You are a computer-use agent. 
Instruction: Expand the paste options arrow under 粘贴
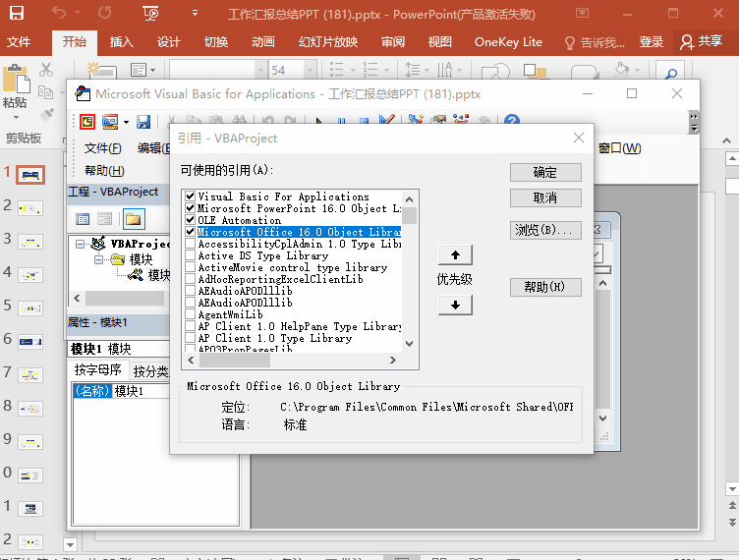pos(16,116)
